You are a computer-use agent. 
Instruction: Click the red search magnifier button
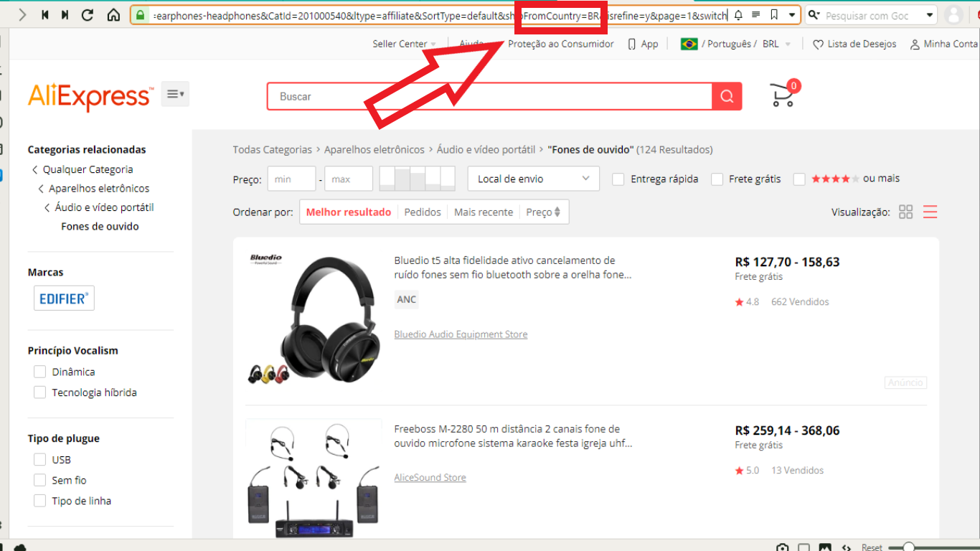[x=727, y=96]
